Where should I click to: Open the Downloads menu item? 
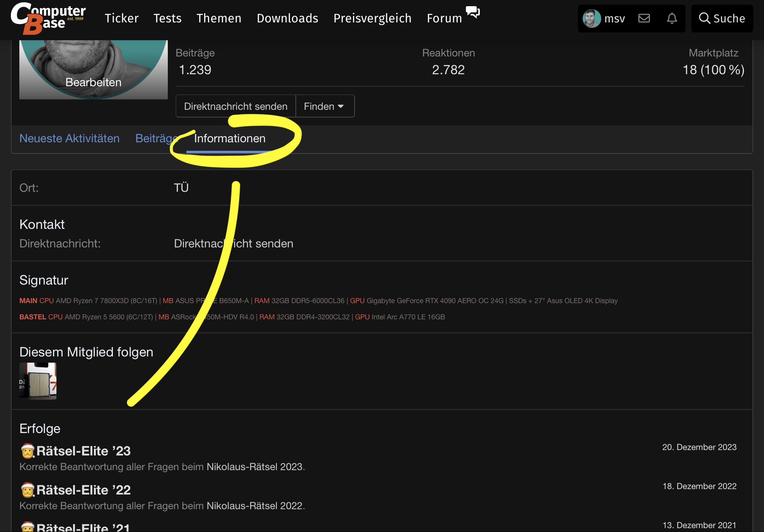[287, 18]
